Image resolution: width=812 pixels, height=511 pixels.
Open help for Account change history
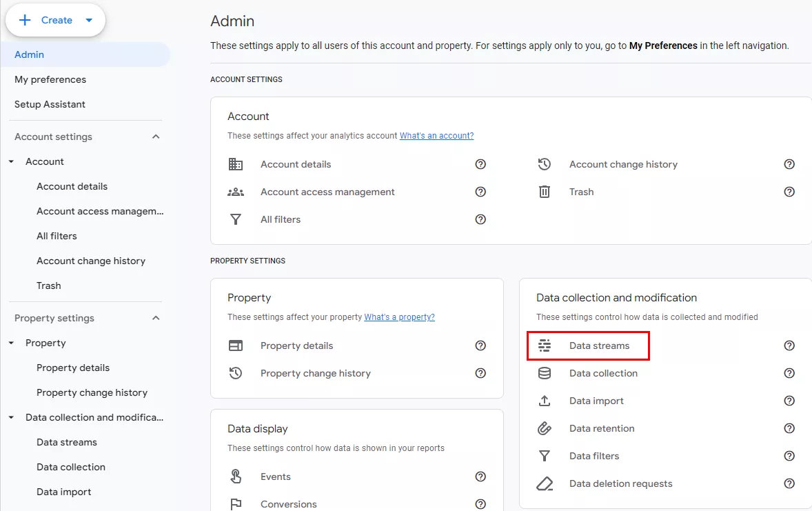click(789, 164)
